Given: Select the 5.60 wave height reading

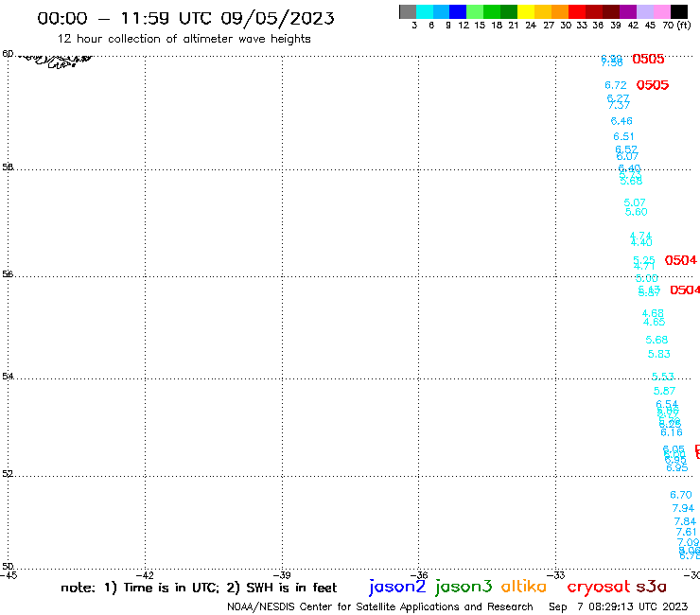Looking at the screenshot, I should tap(637, 212).
